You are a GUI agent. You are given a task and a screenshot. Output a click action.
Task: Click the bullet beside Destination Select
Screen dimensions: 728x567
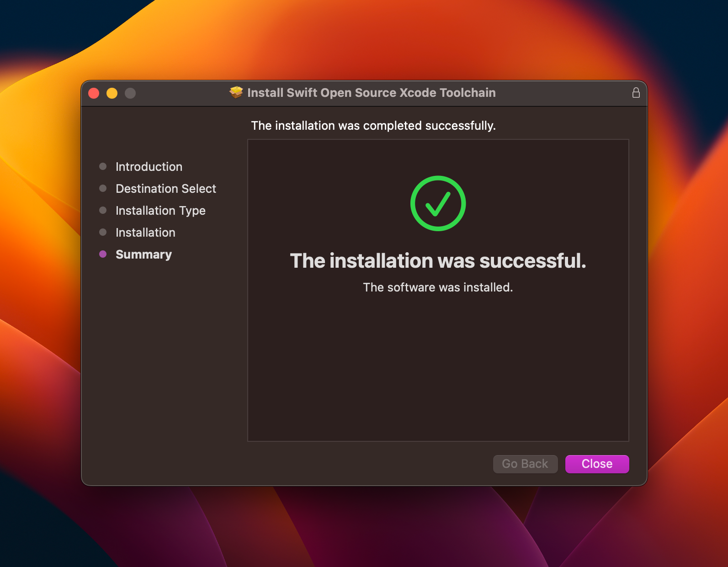103,188
